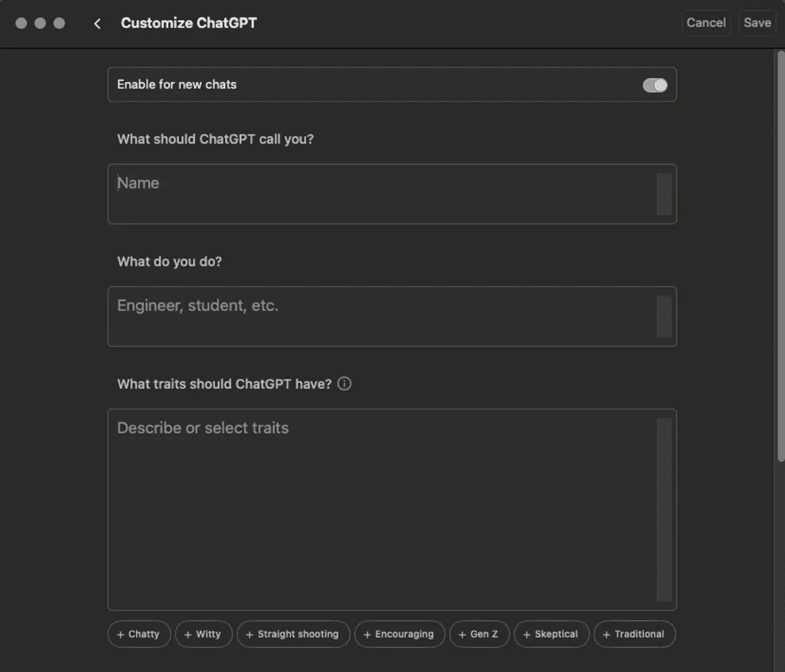Image resolution: width=785 pixels, height=672 pixels.
Task: Add the Encouraging trait
Action: (x=399, y=634)
